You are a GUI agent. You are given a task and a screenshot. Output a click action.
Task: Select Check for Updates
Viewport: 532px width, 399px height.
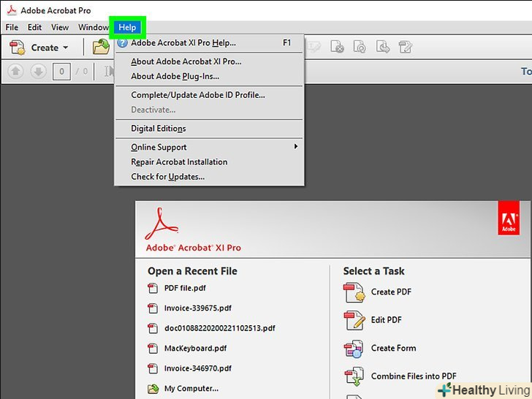209,177
